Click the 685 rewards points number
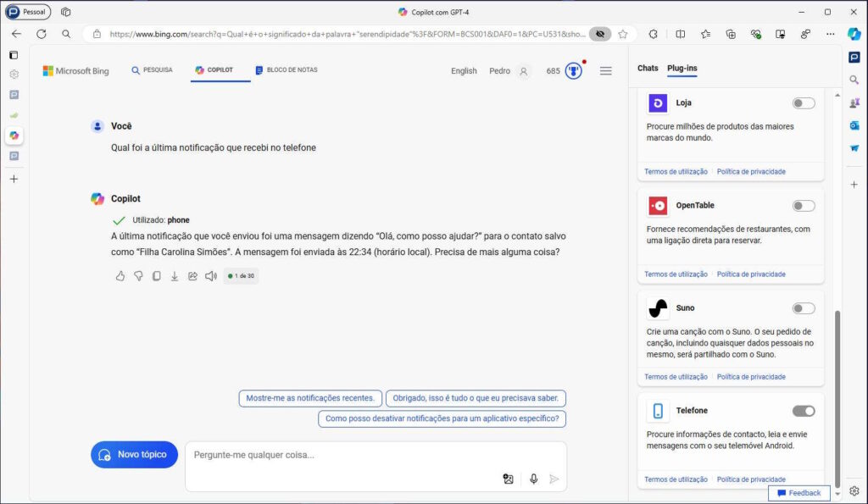868x504 pixels. [553, 71]
